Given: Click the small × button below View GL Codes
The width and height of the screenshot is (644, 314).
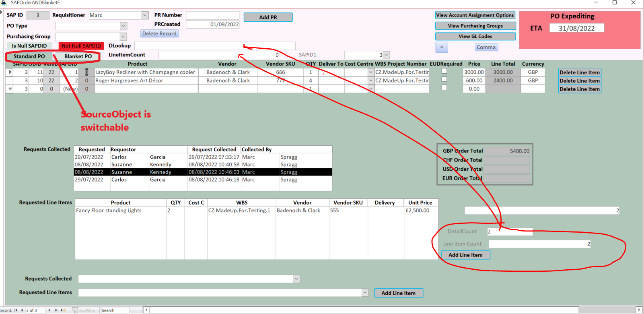Looking at the screenshot, I should click(x=441, y=47).
